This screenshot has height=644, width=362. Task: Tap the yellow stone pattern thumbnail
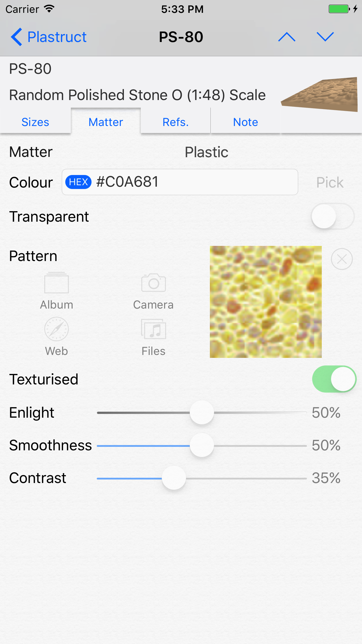[x=266, y=302]
